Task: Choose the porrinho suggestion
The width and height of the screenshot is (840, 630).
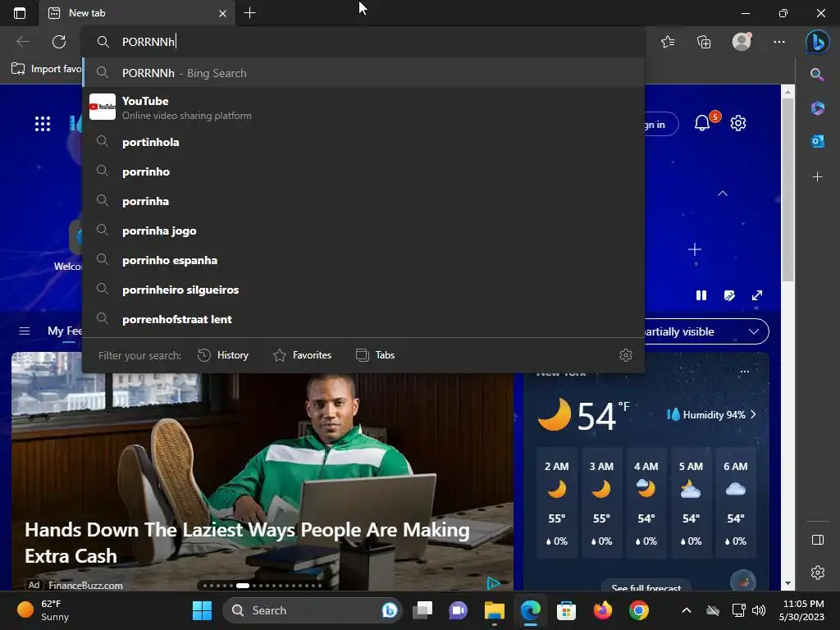Action: (363, 171)
